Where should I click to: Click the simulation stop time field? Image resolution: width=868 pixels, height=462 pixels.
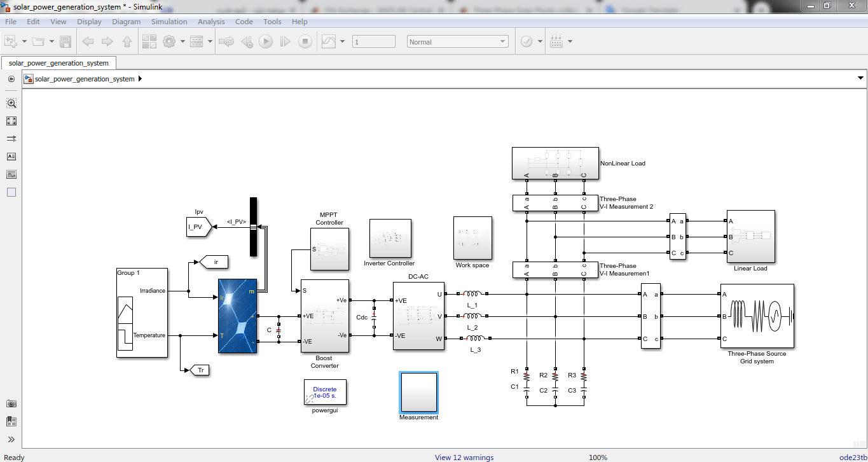click(374, 41)
